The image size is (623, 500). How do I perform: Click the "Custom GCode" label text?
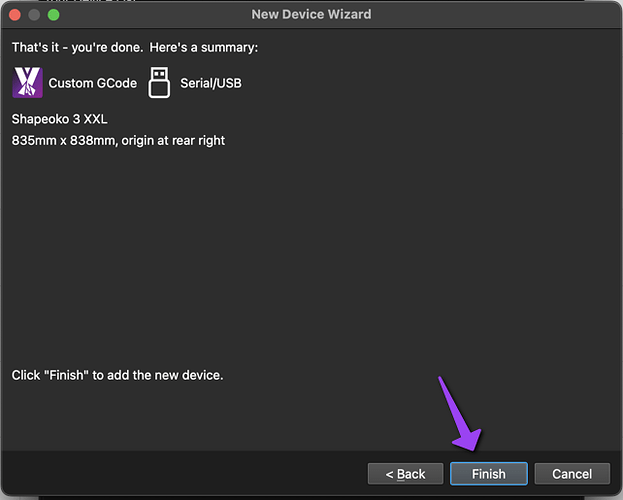[92, 83]
